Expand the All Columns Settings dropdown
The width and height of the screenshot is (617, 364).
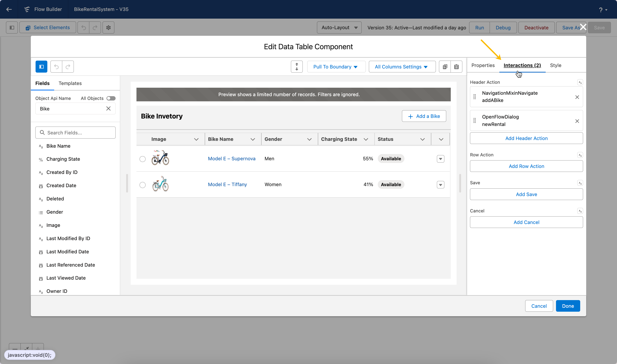point(402,67)
